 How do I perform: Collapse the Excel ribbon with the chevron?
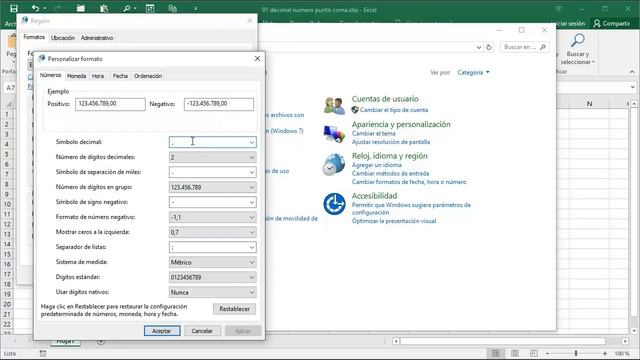pos(632,72)
